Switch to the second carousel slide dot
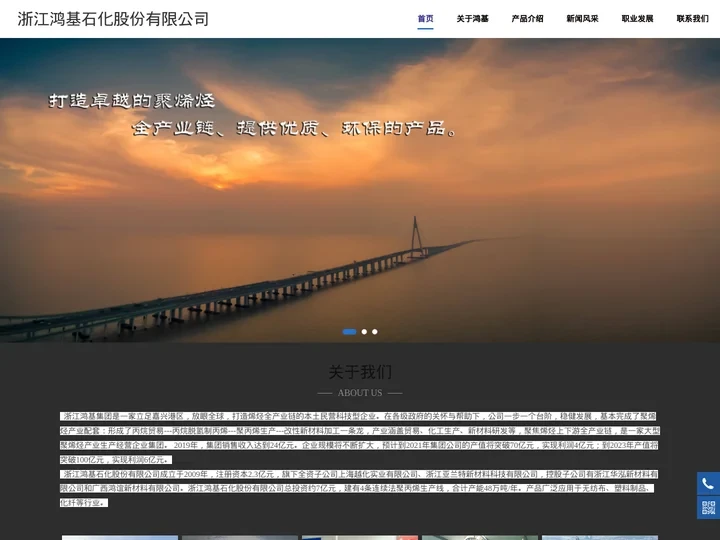 (x=364, y=332)
